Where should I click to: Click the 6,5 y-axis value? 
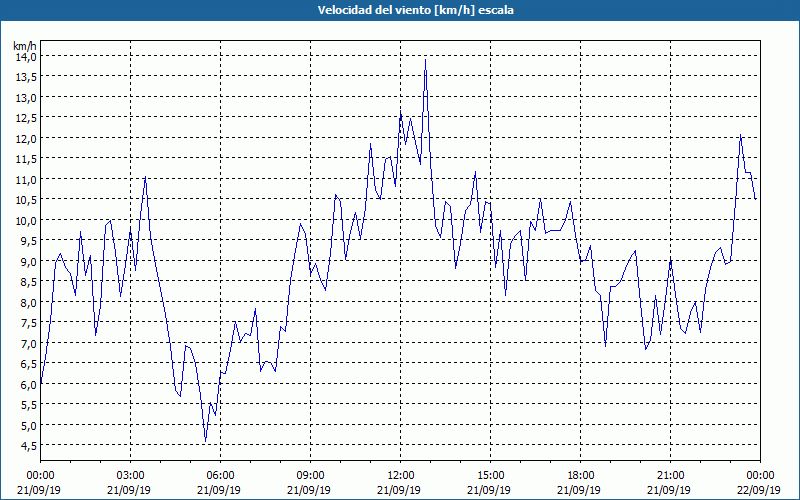click(x=28, y=364)
